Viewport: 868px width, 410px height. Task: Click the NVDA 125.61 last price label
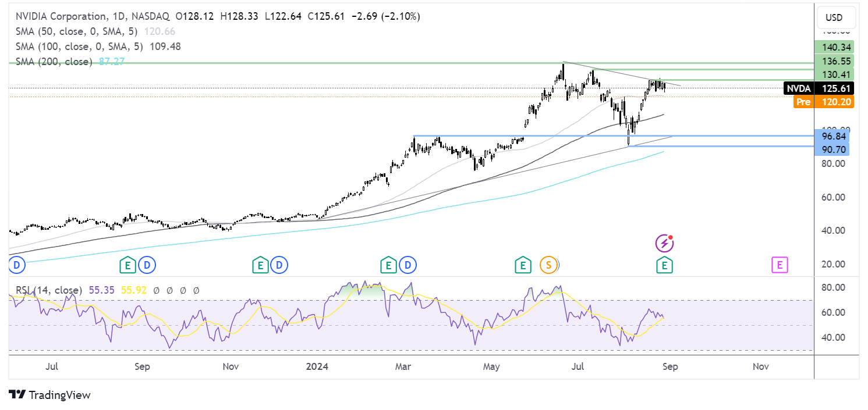click(x=819, y=88)
